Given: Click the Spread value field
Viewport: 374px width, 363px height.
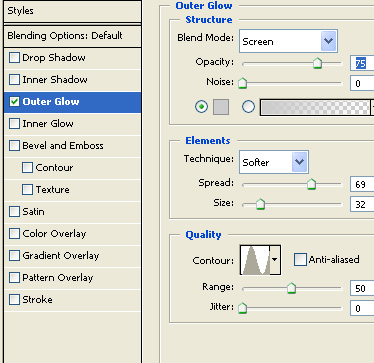Looking at the screenshot, I should pos(362,184).
